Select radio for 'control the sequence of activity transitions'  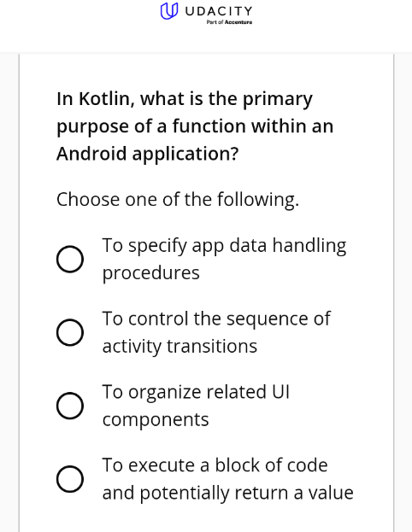click(x=70, y=332)
